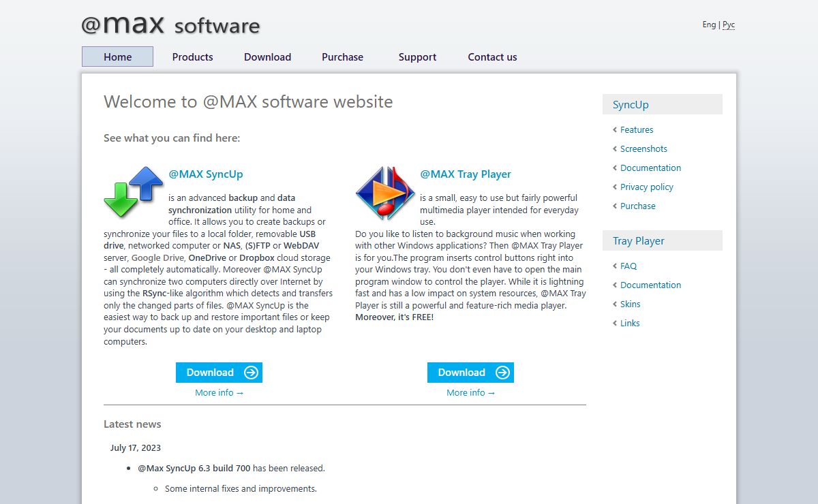This screenshot has width=818, height=504.
Task: Open Links in Tray Player sidebar
Action: tap(630, 324)
